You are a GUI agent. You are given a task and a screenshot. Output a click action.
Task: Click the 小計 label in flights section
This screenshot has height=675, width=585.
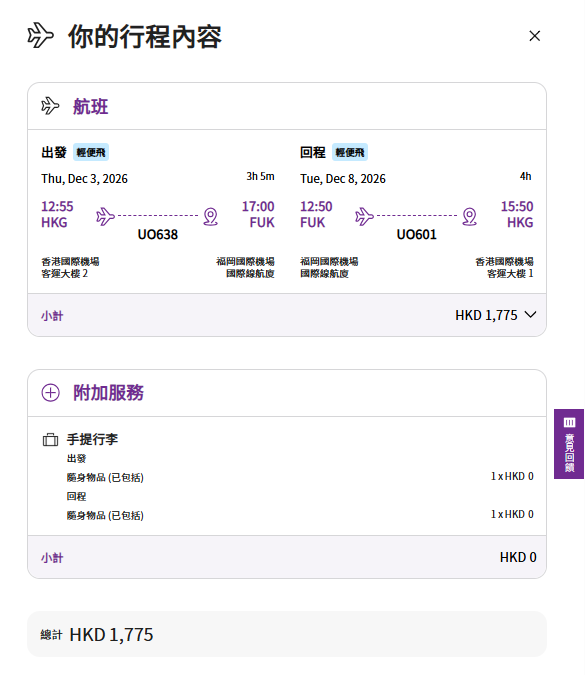(x=52, y=316)
